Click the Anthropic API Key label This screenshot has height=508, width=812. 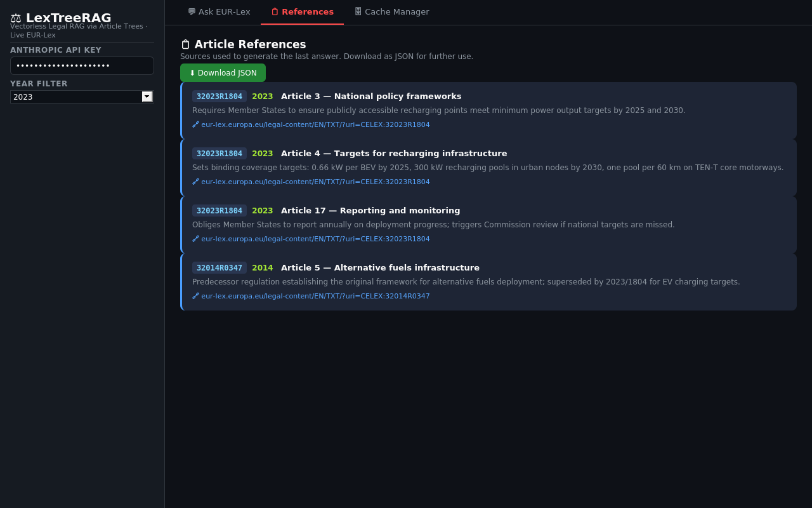click(x=56, y=50)
